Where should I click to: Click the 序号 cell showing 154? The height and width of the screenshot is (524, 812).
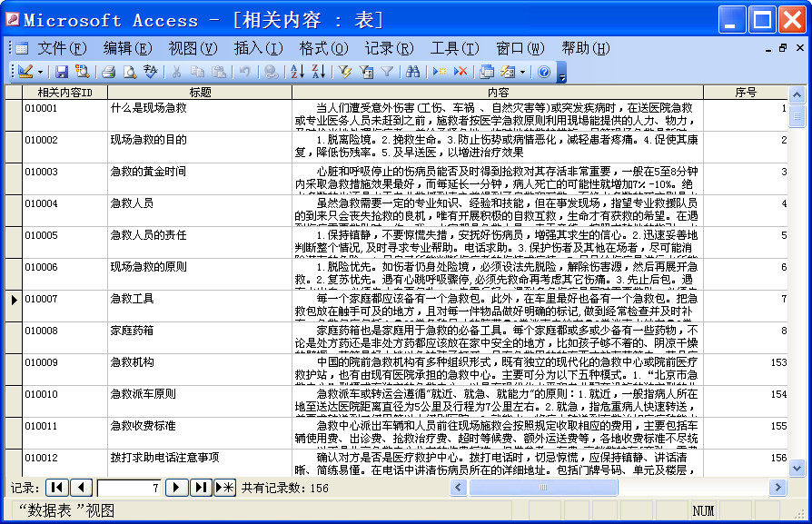coord(746,401)
